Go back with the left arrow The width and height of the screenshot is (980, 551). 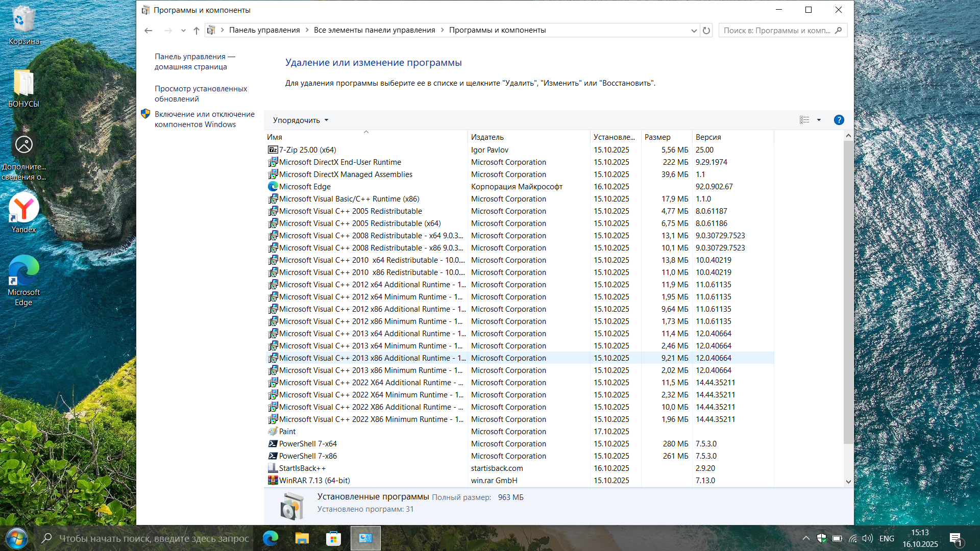pyautogui.click(x=149, y=31)
